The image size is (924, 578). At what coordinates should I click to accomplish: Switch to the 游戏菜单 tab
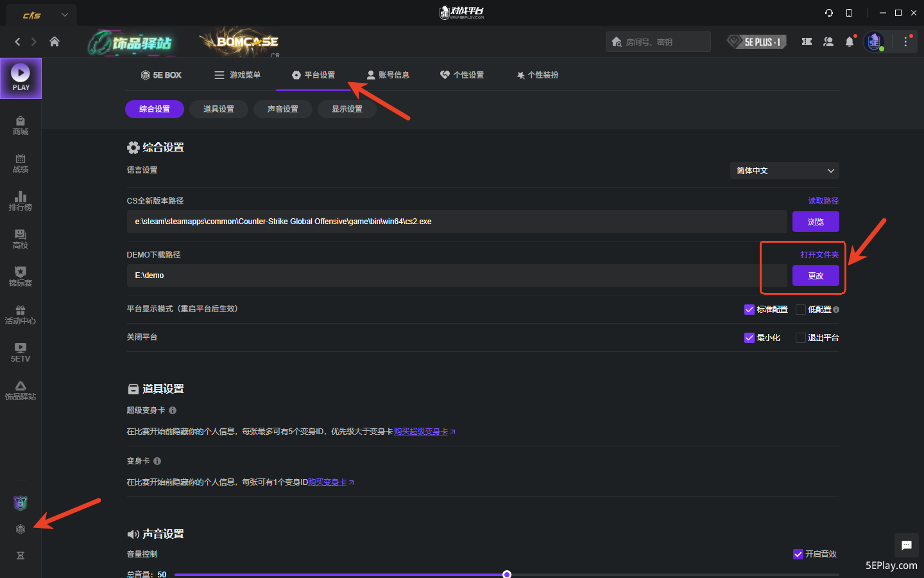point(237,75)
